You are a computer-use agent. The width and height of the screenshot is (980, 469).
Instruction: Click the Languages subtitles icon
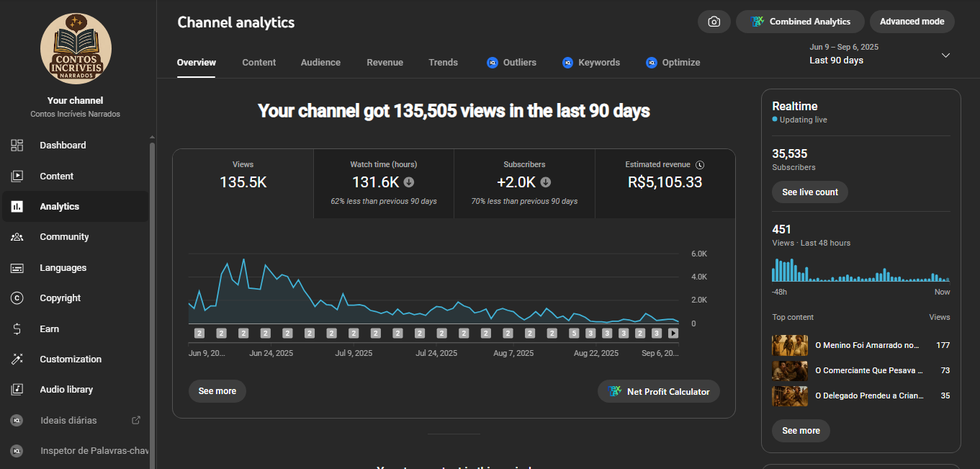pyautogui.click(x=17, y=268)
